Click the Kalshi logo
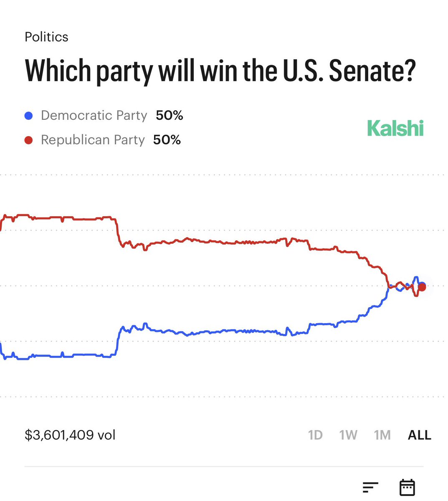The width and height of the screenshot is (448, 501). pos(395,128)
